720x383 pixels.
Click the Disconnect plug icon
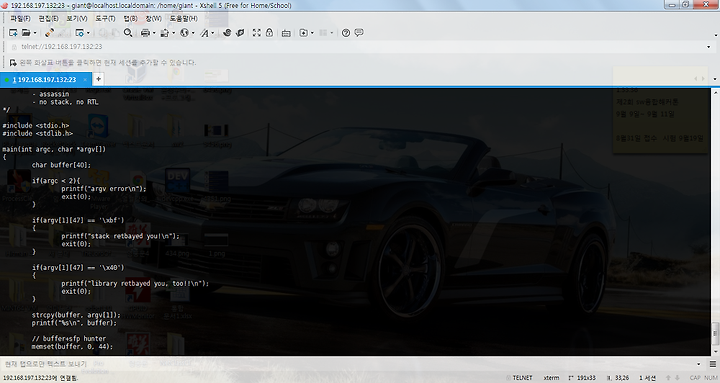click(50, 33)
